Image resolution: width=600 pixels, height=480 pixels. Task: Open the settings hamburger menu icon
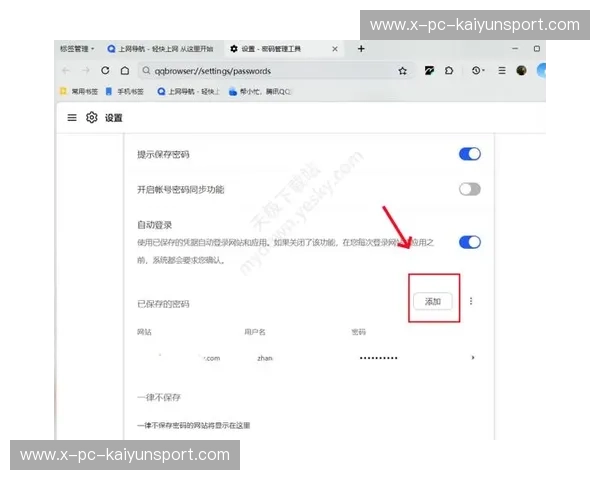72,118
